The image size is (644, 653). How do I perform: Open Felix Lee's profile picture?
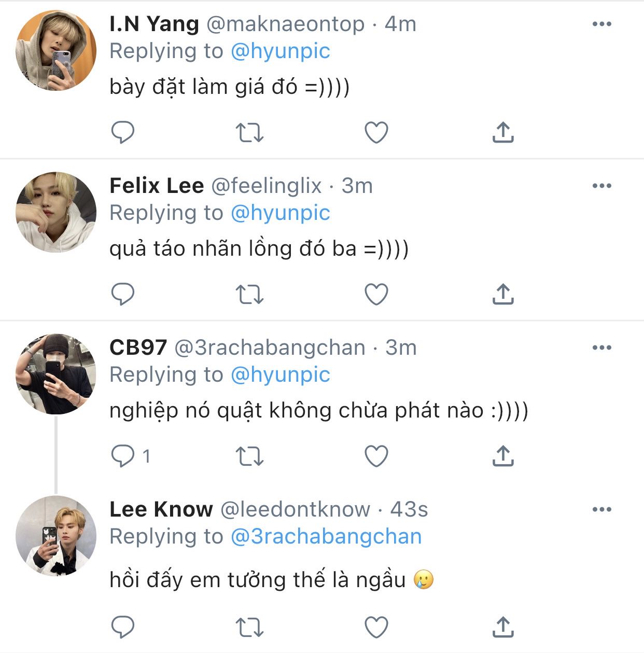(x=56, y=212)
